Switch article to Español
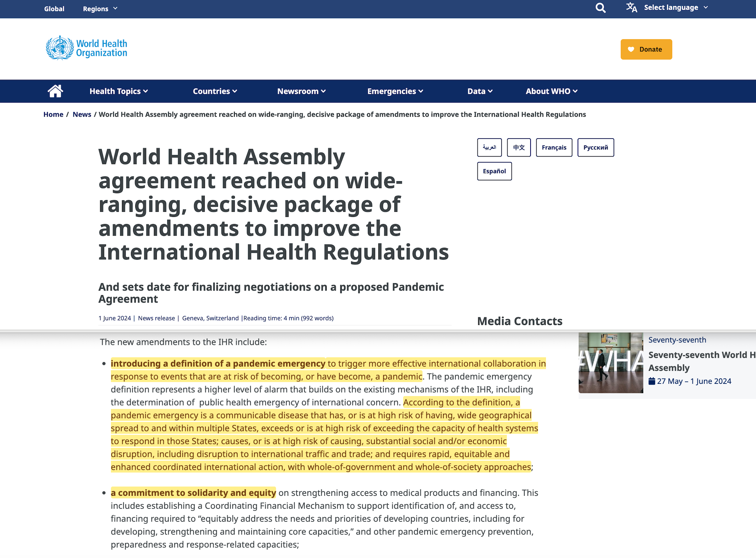756x558 pixels. point(494,171)
